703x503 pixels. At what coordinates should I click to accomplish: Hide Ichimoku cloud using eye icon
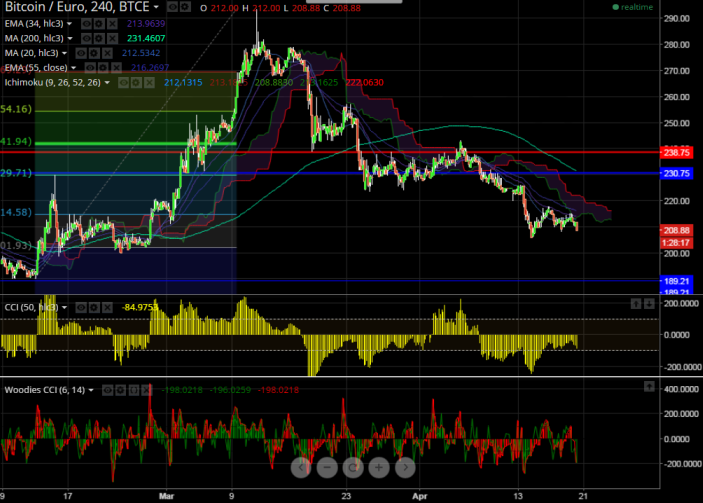[x=123, y=82]
